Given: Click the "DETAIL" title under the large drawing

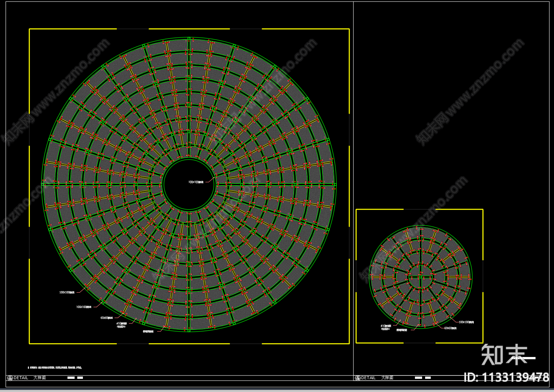Looking at the screenshot, I should click(21, 378).
